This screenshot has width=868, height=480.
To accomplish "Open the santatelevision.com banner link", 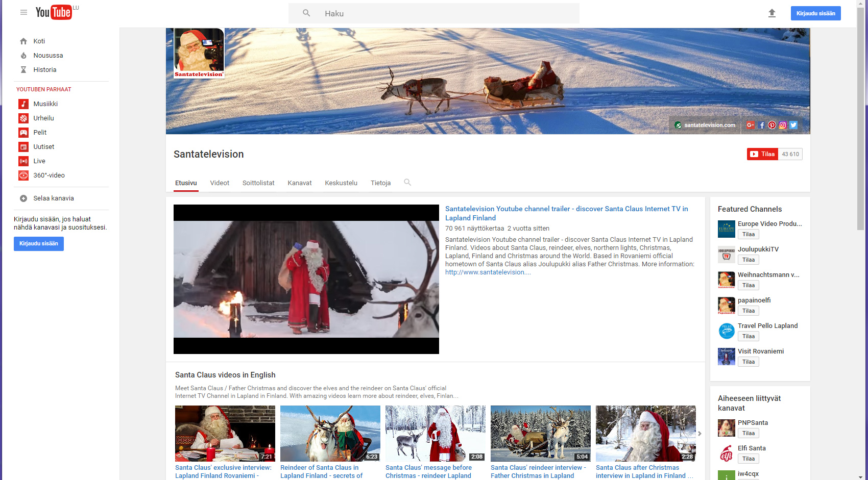I will click(x=709, y=125).
